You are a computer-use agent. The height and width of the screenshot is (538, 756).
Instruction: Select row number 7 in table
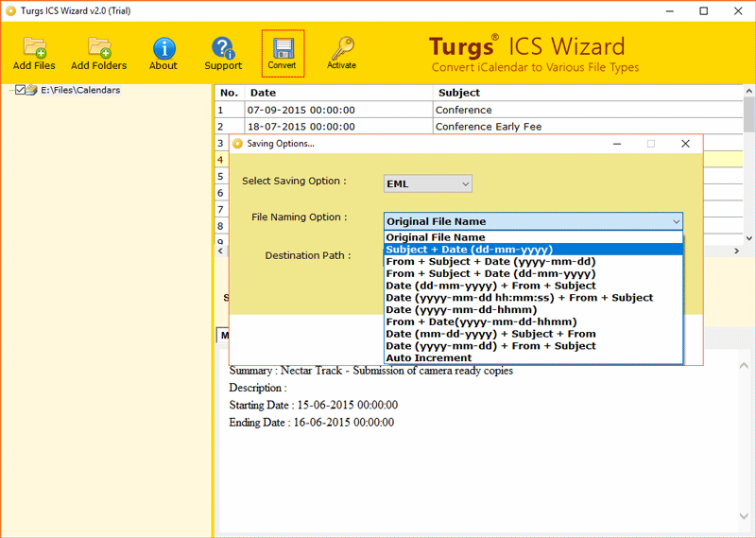(x=221, y=209)
